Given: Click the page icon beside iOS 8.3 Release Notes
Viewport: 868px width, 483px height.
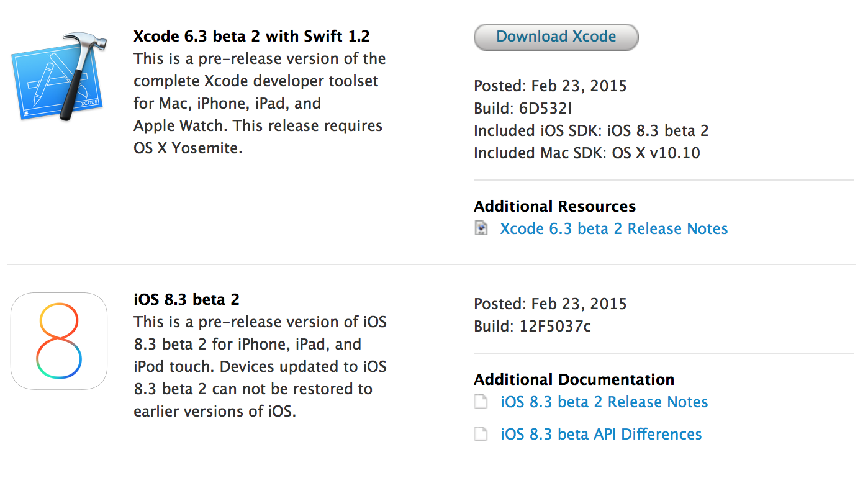Looking at the screenshot, I should click(481, 402).
